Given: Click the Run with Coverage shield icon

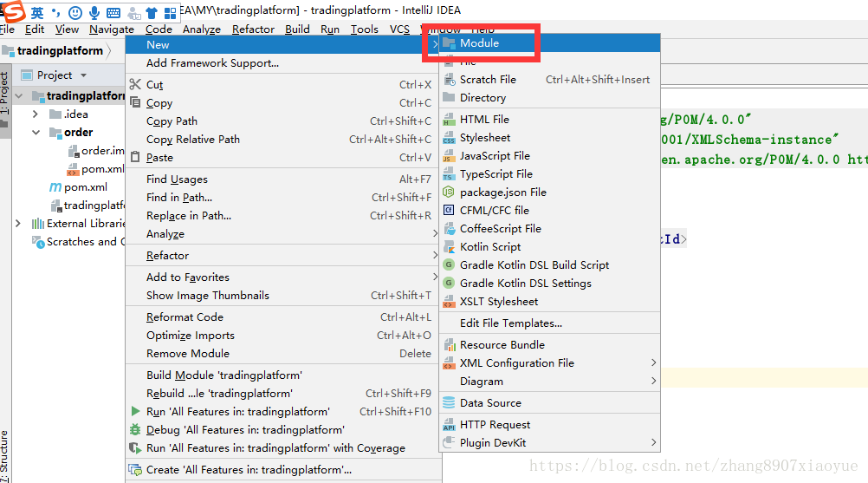Looking at the screenshot, I should click(x=135, y=447).
